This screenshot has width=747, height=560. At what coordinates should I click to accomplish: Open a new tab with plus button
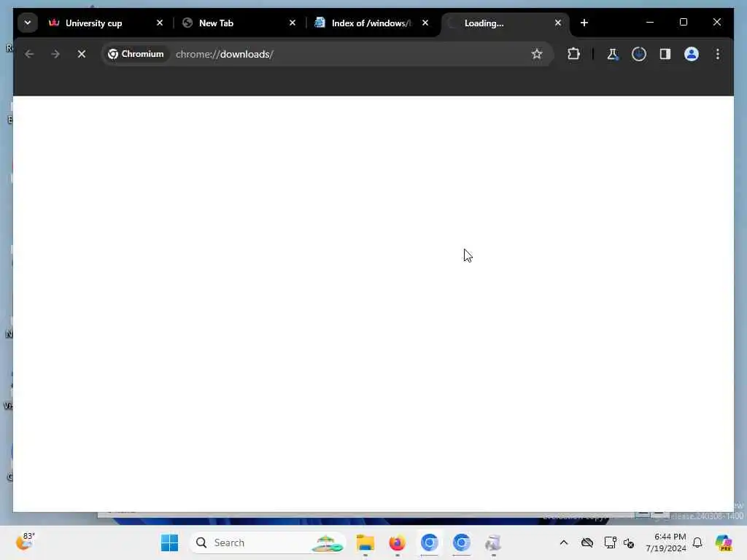(584, 23)
